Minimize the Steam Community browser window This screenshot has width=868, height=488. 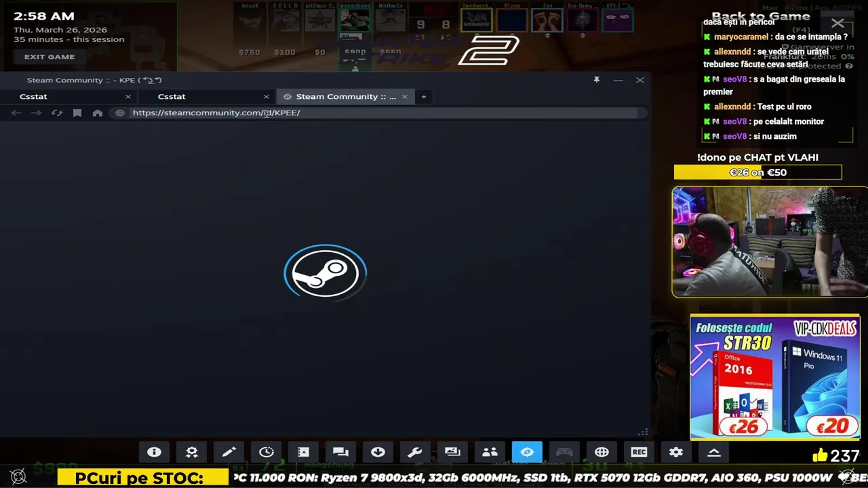pos(618,80)
